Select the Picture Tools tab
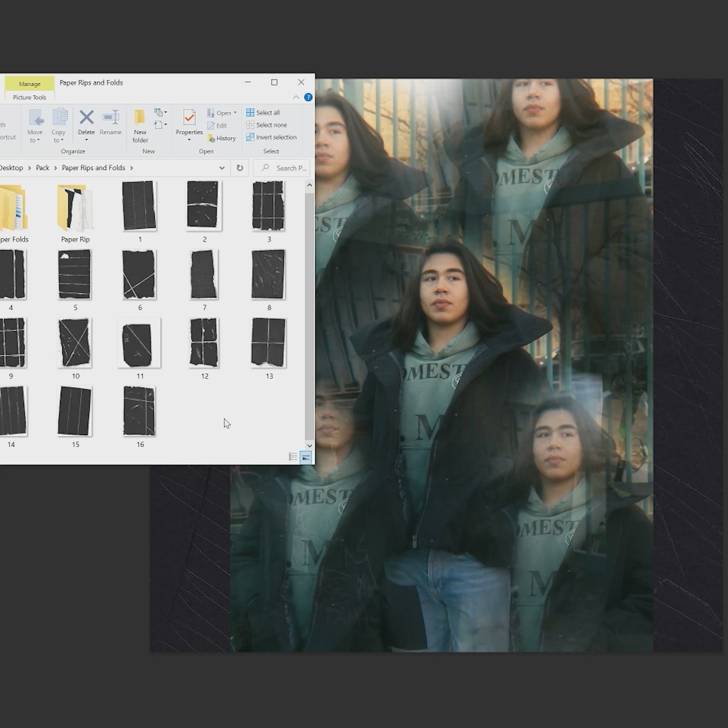The width and height of the screenshot is (728, 728). click(x=30, y=97)
